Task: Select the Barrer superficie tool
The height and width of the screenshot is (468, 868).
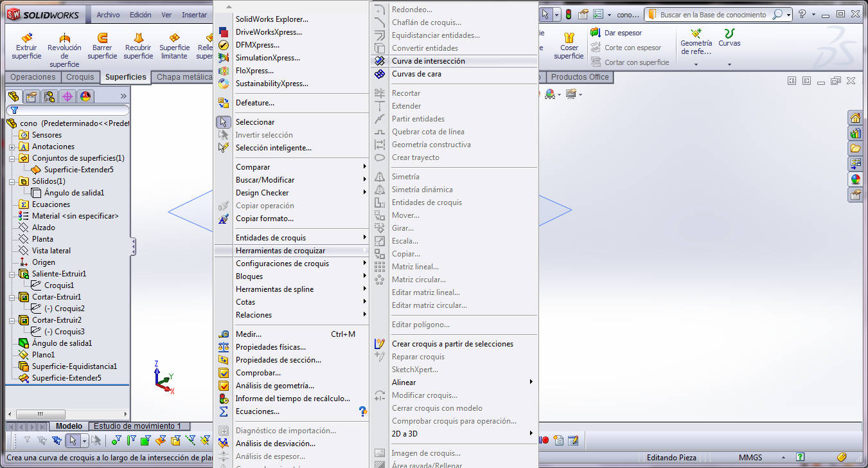Action: point(102,46)
